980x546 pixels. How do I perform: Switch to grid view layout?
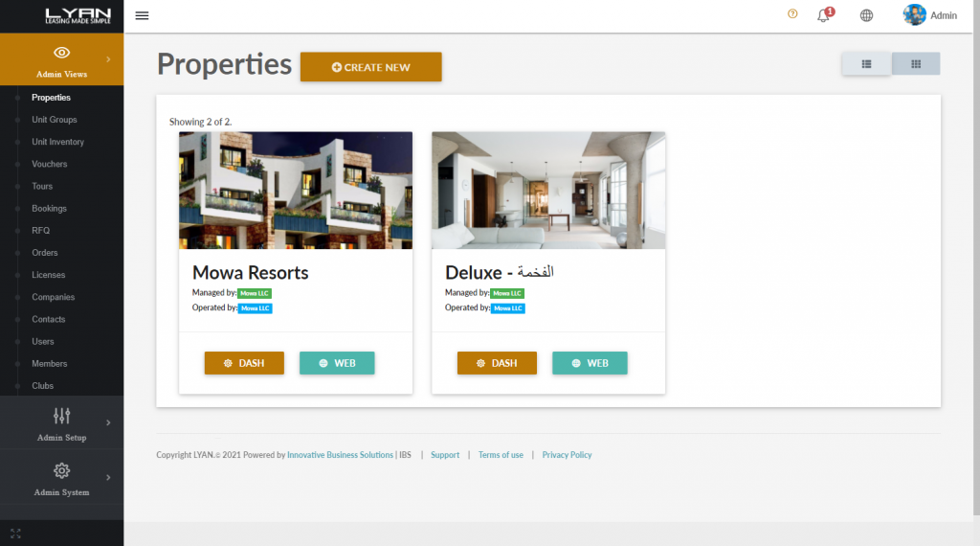pos(916,64)
